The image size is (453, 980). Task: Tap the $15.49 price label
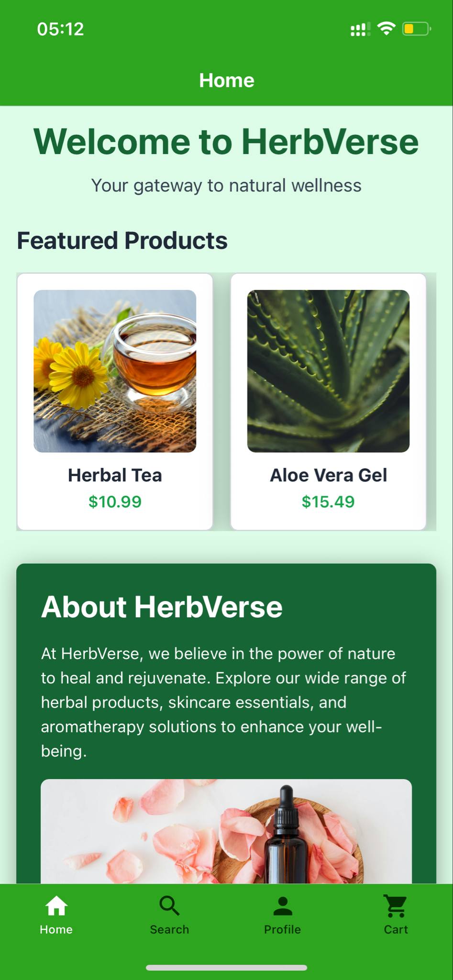328,501
